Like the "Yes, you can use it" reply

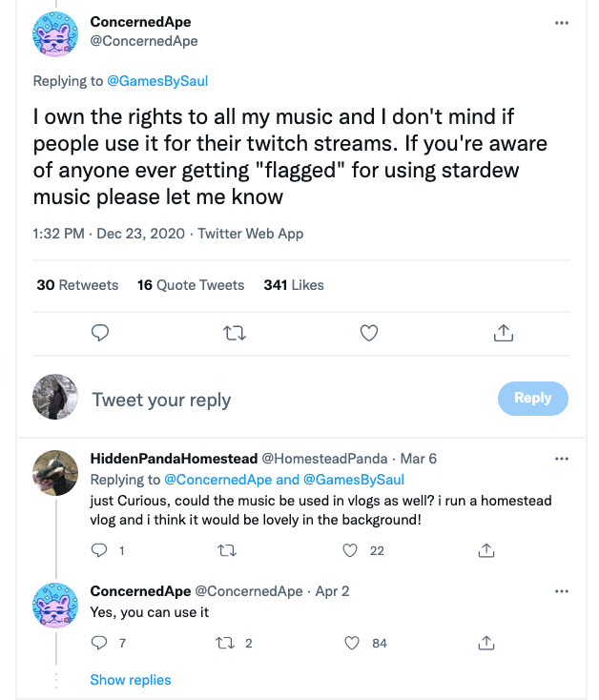click(x=350, y=643)
